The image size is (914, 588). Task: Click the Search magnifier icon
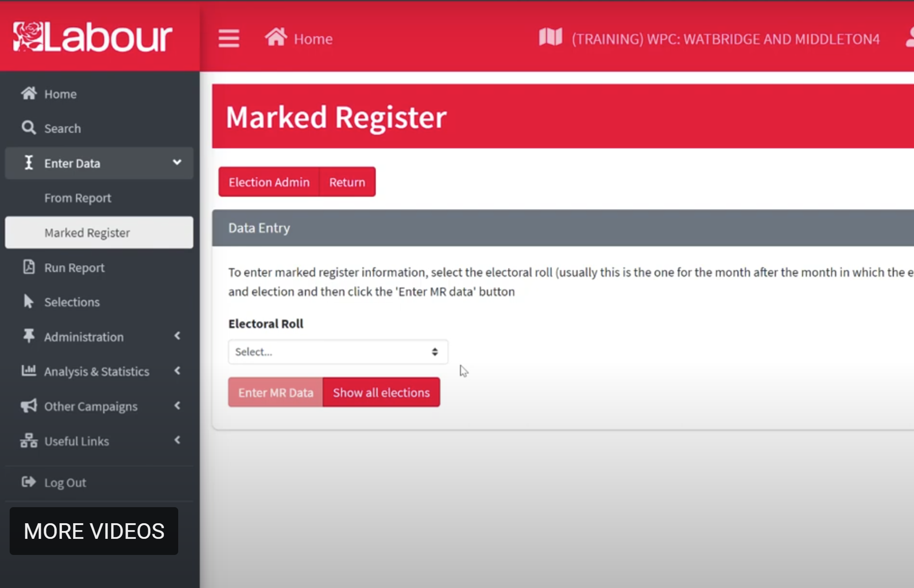coord(28,128)
